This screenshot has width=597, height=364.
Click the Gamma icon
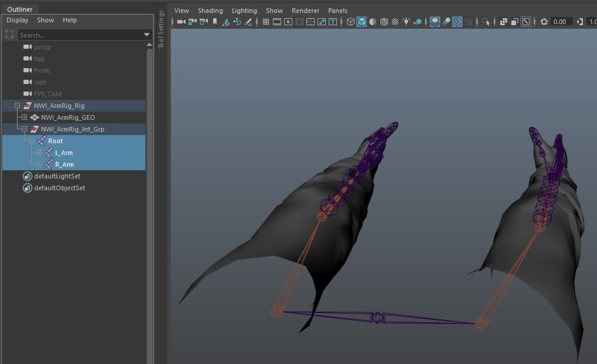coord(580,22)
